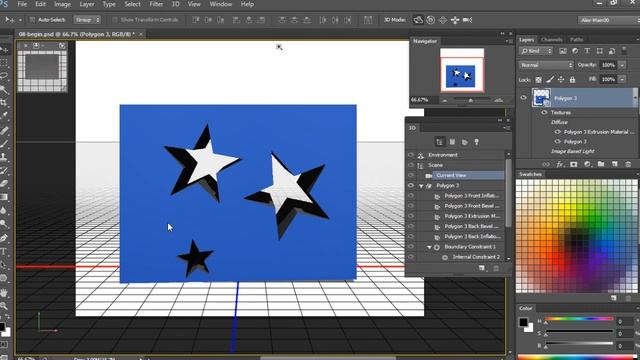Select Internal Constraint 2 item
Image resolution: width=640 pixels, height=360 pixels.
476,257
